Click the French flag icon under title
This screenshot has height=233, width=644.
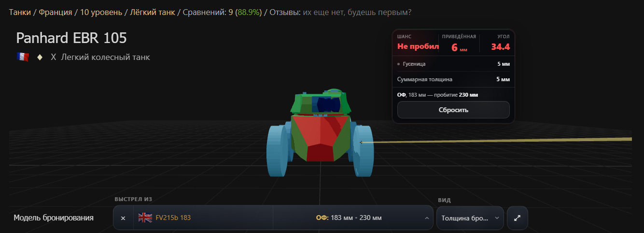(x=23, y=57)
